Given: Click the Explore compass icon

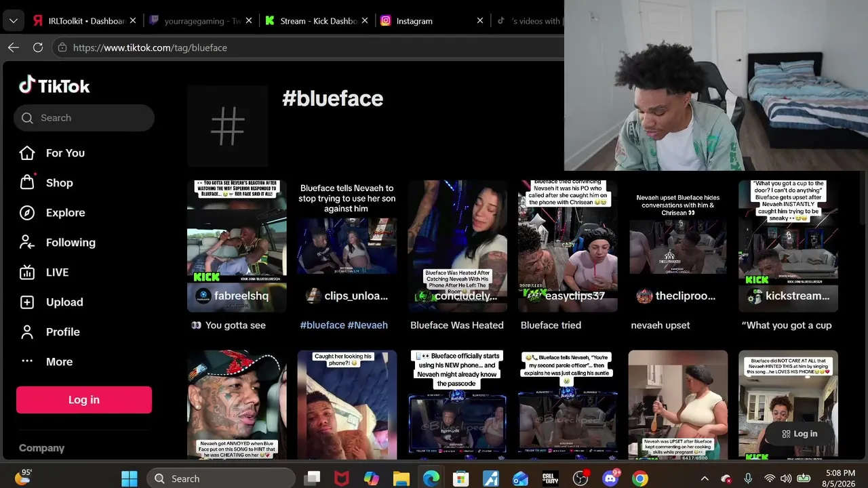Looking at the screenshot, I should point(27,213).
